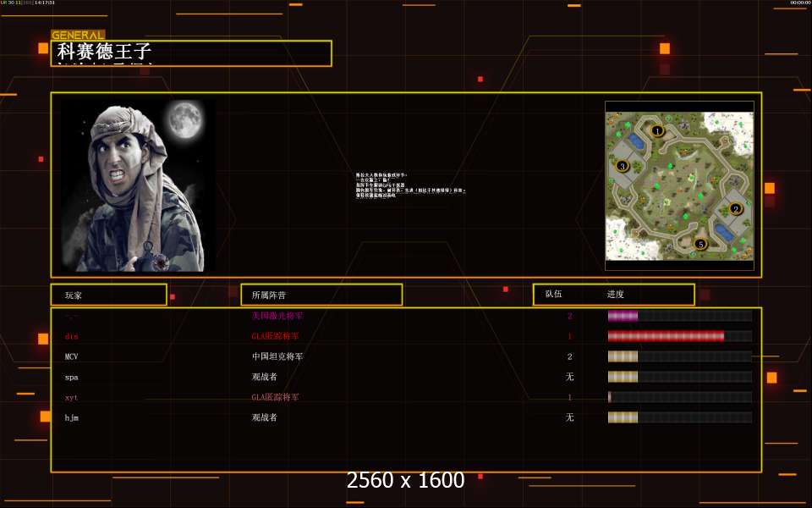Click GLA faction text in dts row
The width and height of the screenshot is (812, 508).
pos(275,336)
